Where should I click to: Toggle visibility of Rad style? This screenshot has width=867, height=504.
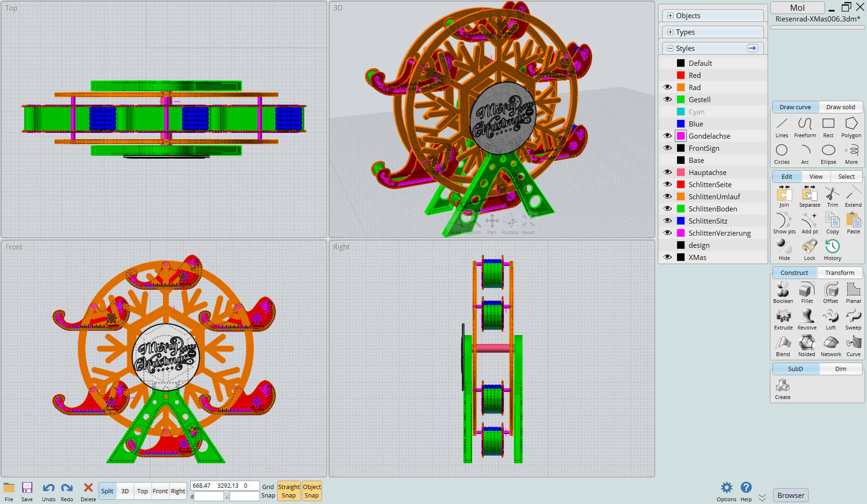[x=667, y=87]
